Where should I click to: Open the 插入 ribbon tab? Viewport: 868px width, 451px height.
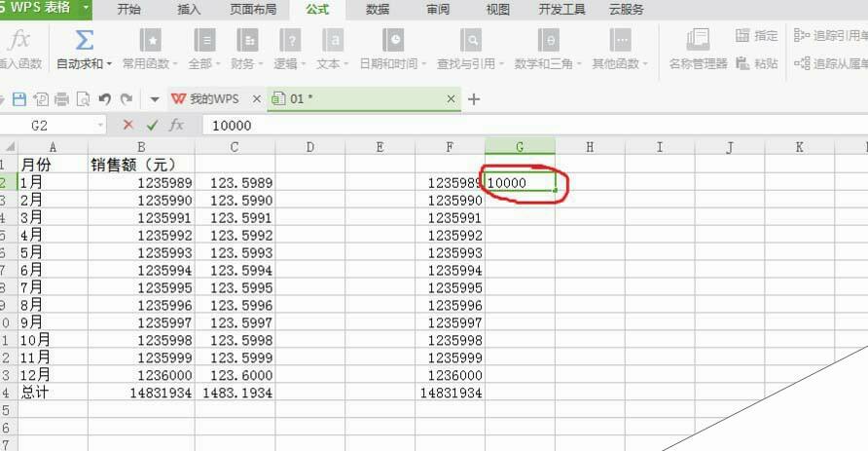(x=189, y=10)
